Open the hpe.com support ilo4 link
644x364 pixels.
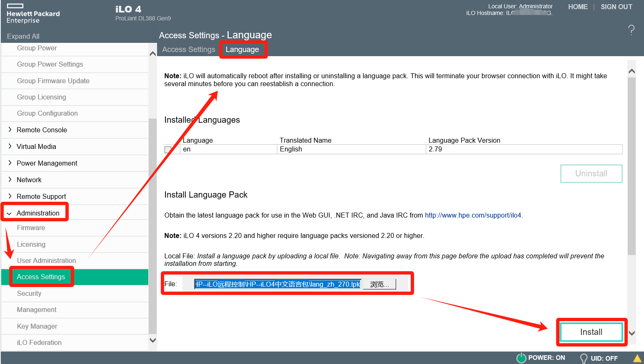[473, 215]
